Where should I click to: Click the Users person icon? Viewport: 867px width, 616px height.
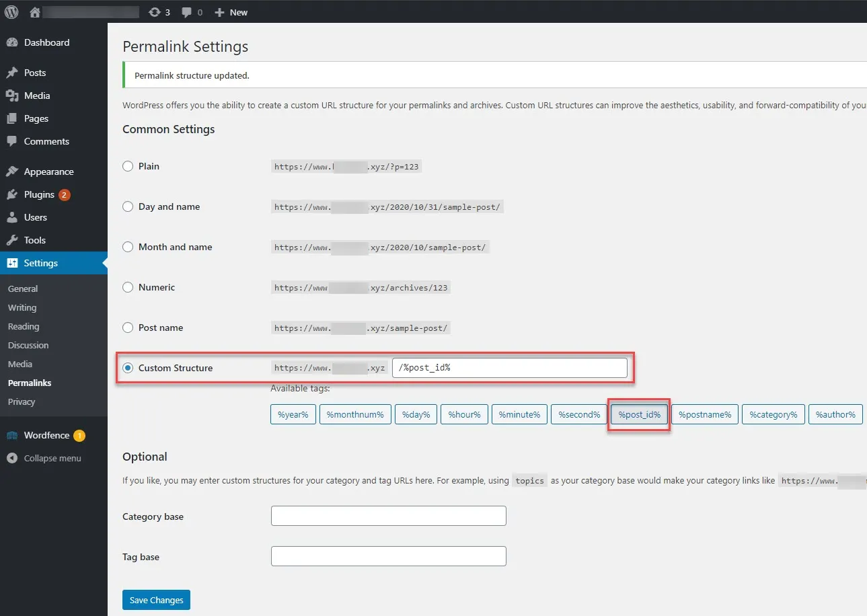coord(12,217)
